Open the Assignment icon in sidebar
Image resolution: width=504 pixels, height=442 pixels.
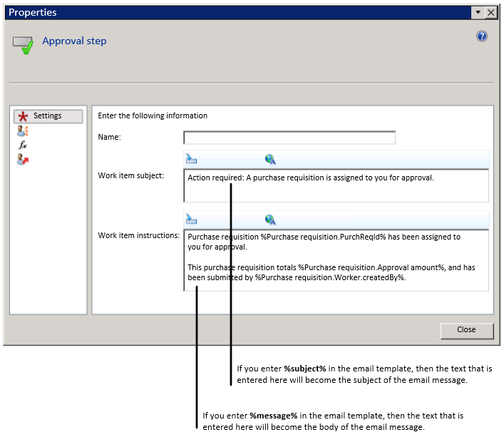click(x=23, y=130)
